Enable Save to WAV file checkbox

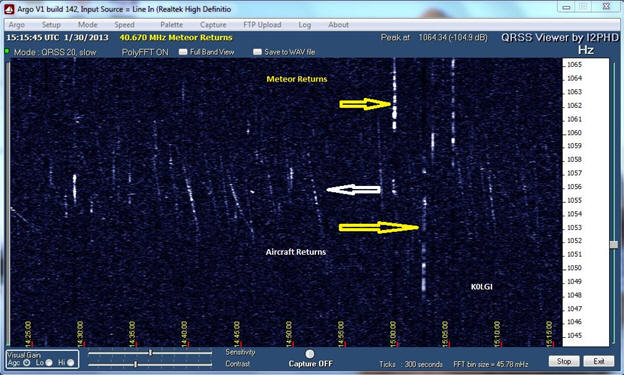pos(257,52)
